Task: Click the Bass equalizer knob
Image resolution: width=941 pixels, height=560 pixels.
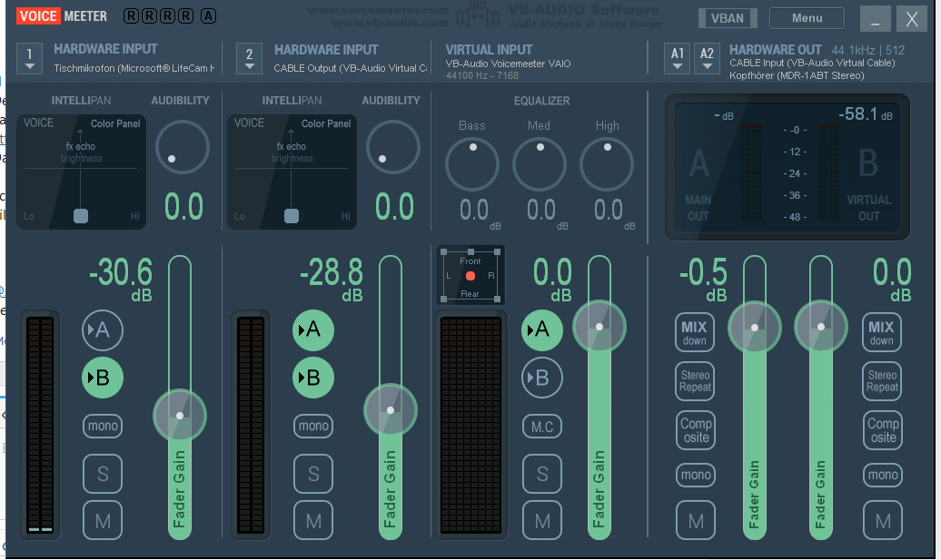Action: 472,164
